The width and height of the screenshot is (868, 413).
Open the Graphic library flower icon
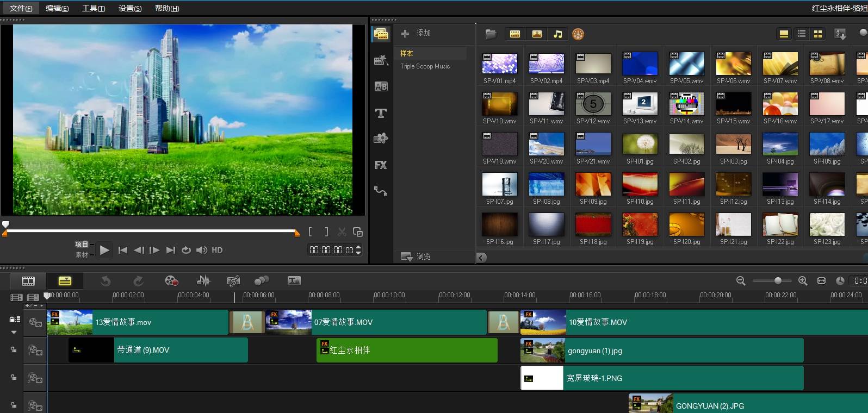[381, 139]
